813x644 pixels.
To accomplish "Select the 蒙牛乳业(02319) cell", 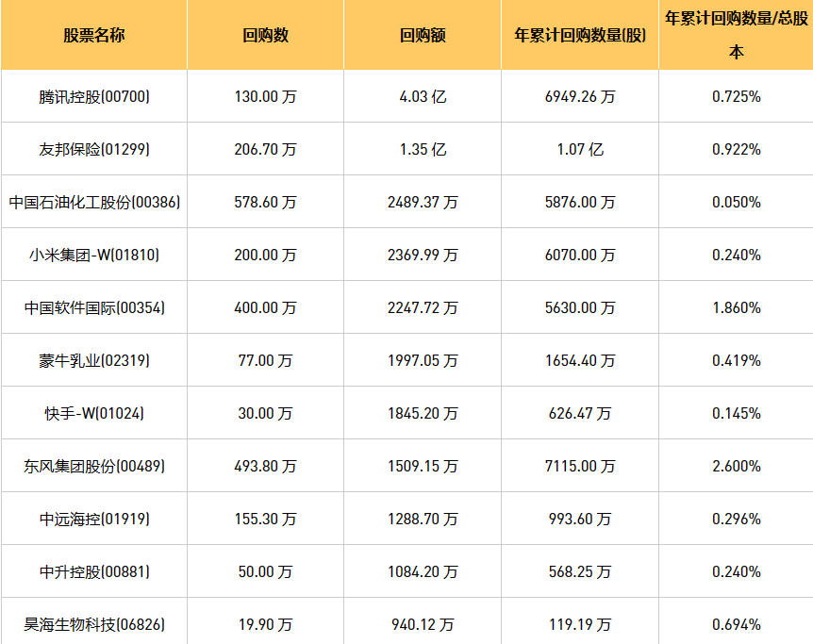I will [x=94, y=361].
